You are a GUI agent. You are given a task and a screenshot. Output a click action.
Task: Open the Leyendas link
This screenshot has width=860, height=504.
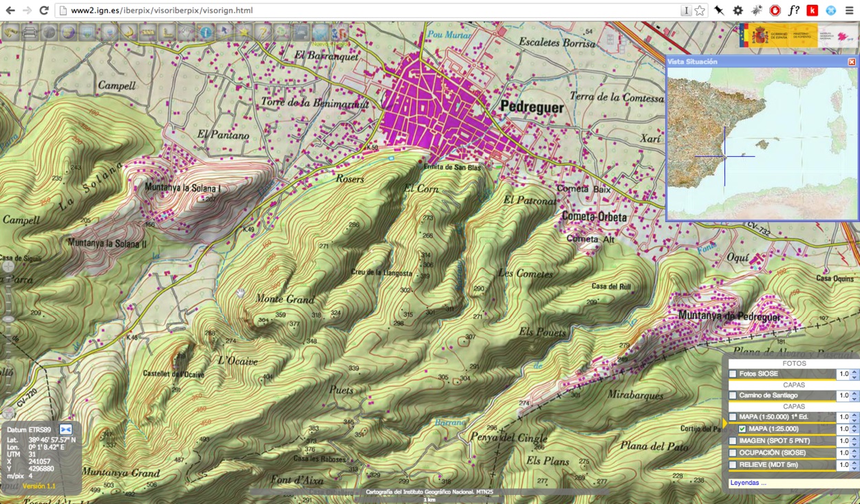click(748, 483)
